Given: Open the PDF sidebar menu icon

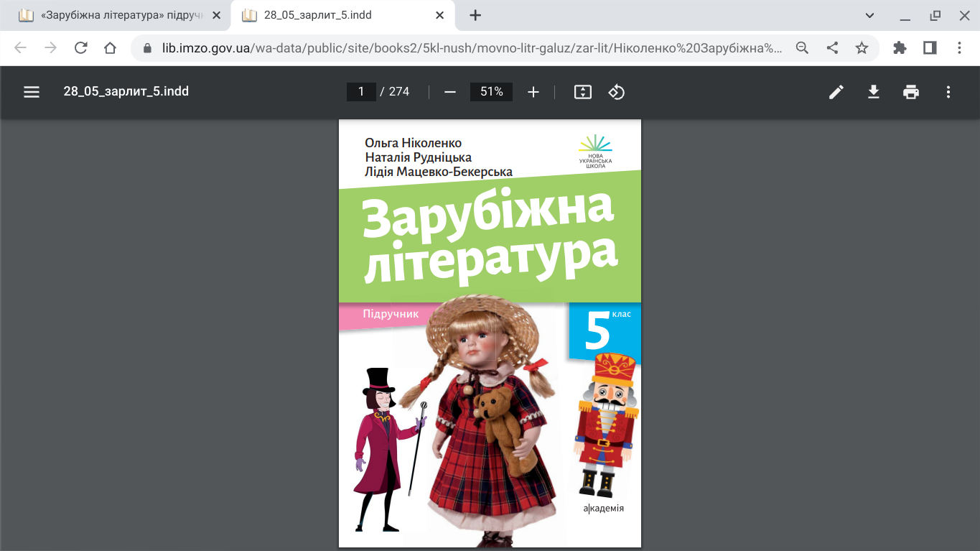Looking at the screenshot, I should click(32, 92).
